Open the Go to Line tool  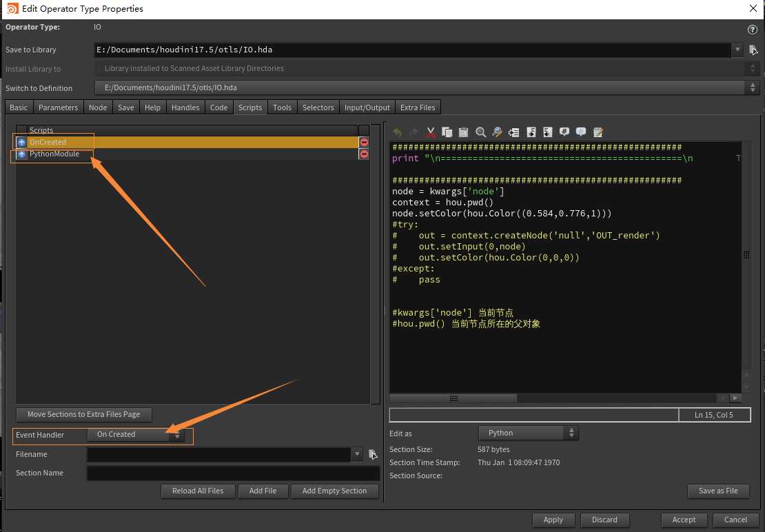point(513,132)
